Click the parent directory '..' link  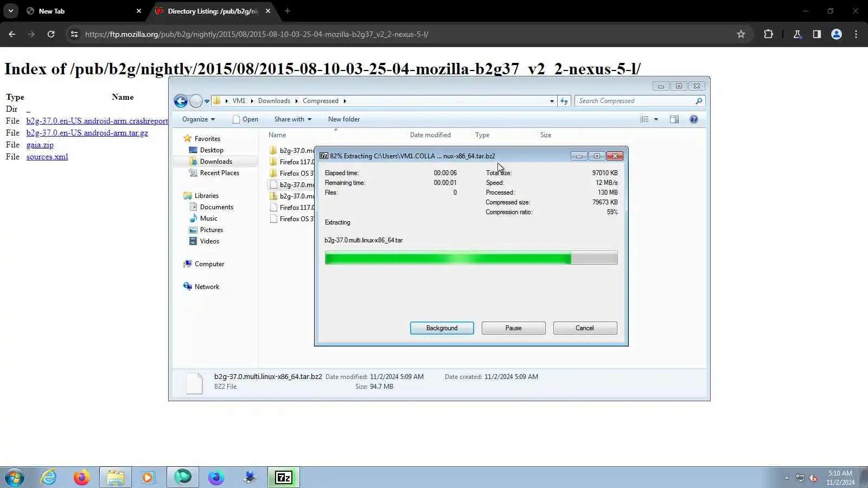[28, 109]
